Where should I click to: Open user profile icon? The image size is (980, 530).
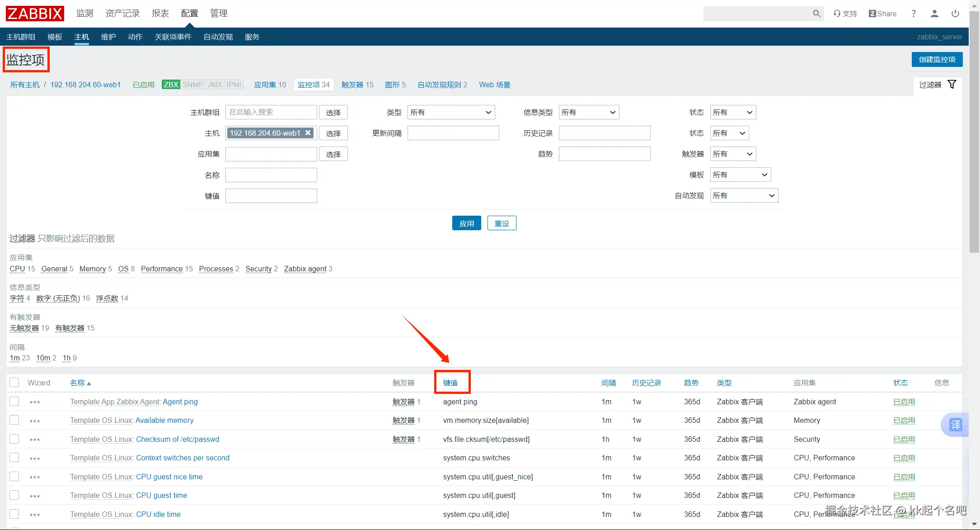click(934, 14)
